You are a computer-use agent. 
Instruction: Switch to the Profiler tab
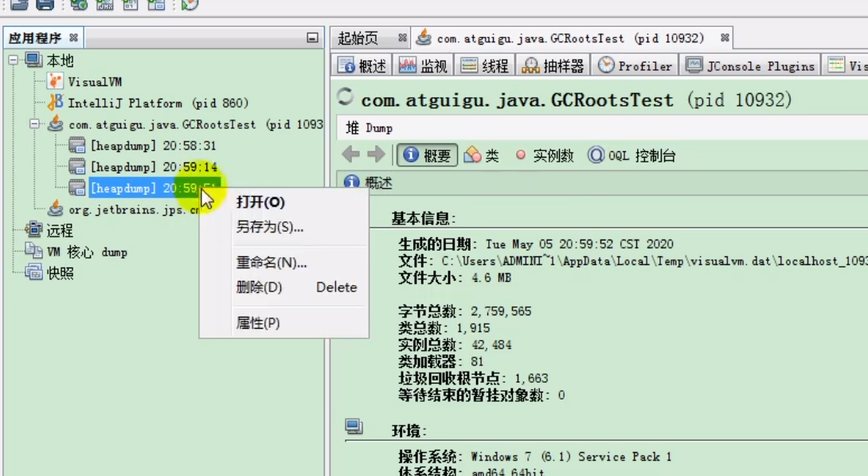click(635, 65)
